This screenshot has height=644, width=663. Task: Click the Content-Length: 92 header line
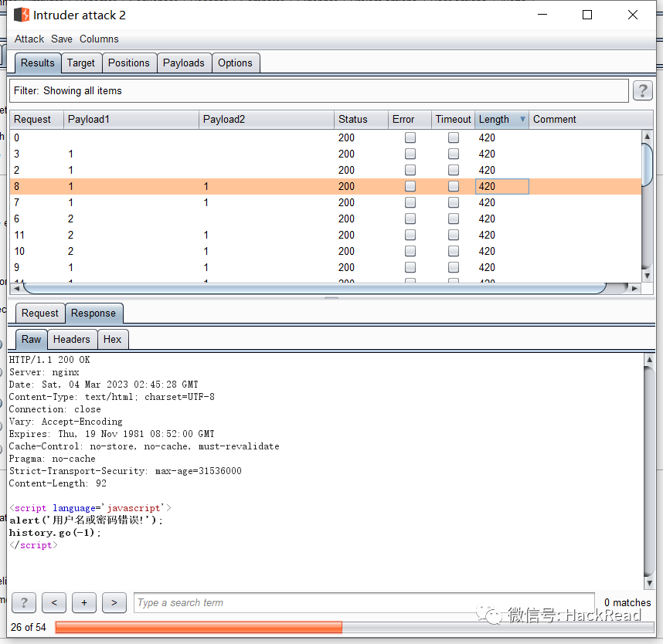click(58, 483)
